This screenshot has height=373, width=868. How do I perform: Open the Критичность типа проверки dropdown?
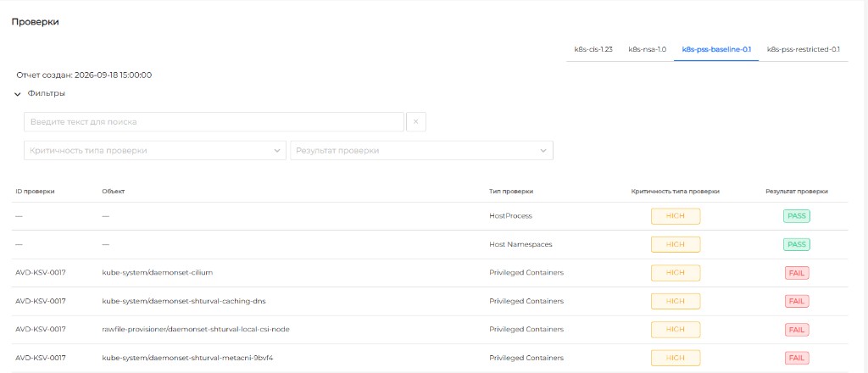[x=155, y=151]
